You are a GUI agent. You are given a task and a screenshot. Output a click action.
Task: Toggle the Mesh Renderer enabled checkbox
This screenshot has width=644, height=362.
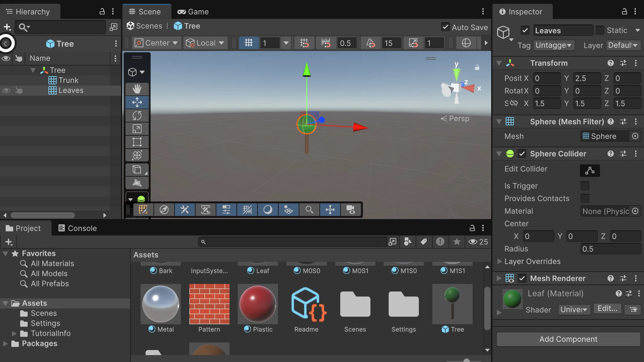click(522, 278)
